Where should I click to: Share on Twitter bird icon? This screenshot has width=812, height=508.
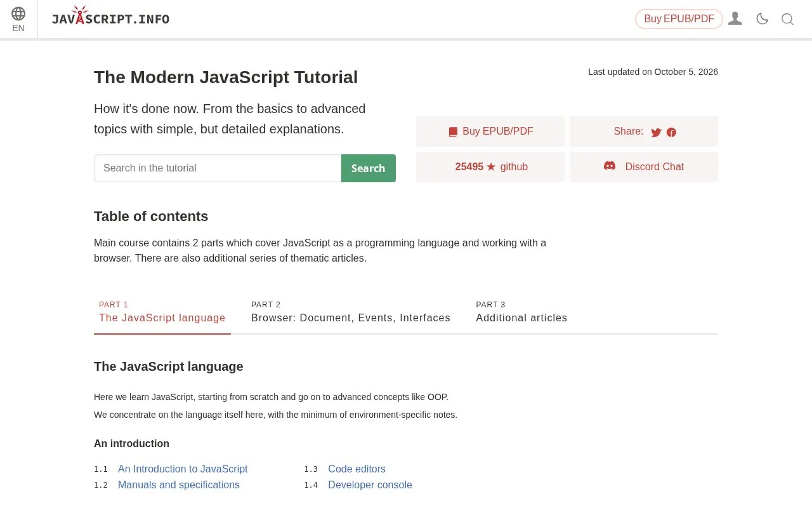[656, 132]
